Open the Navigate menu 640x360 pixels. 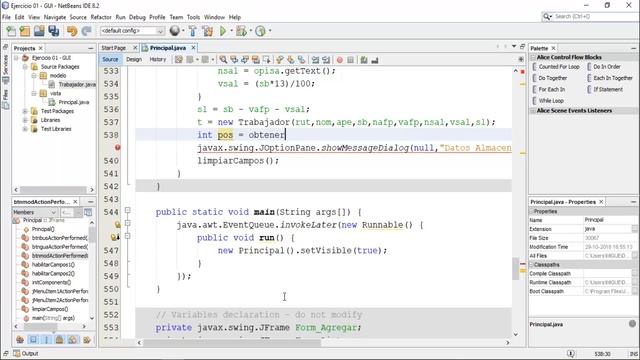coord(55,17)
